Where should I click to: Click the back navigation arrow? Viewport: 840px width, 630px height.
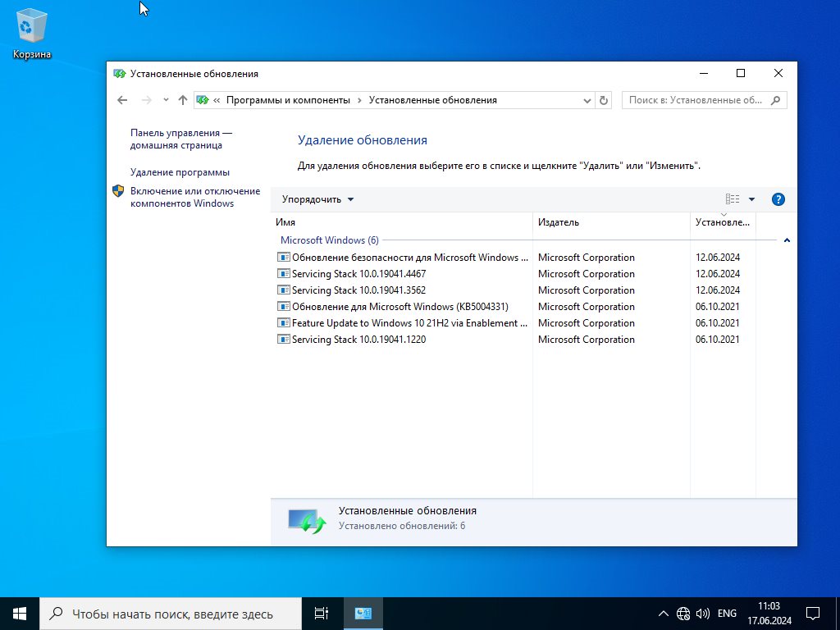(x=122, y=100)
